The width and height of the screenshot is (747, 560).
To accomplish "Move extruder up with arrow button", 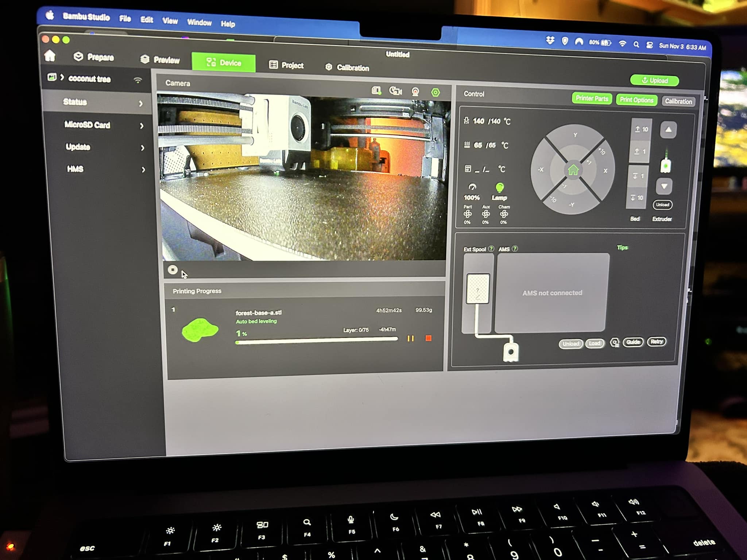I will 668,130.
